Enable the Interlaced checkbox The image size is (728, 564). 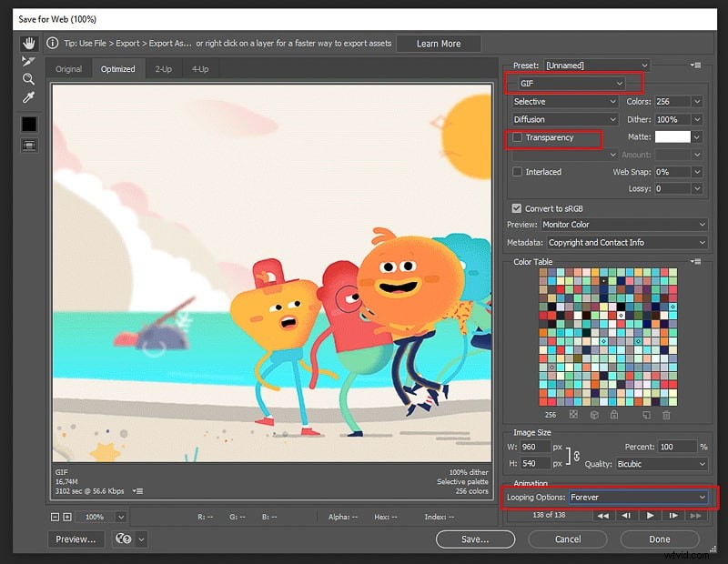519,172
